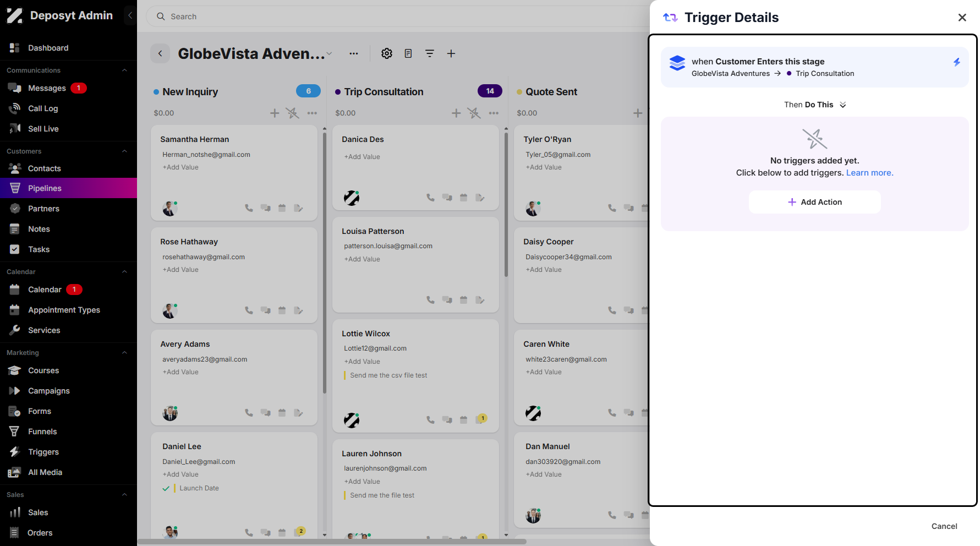Close the Trigger Details panel
Screen dimensions: 980x546
(962, 18)
